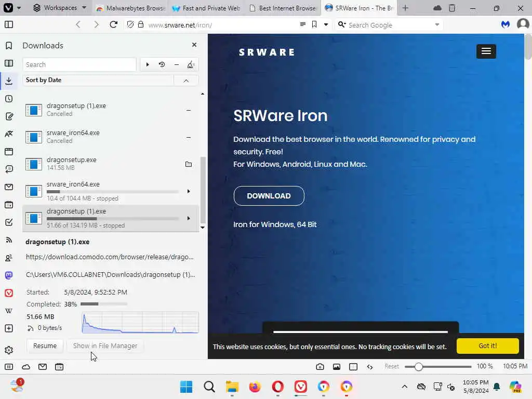The image size is (532, 399).
Task: Add a new web panel
Action: (9, 328)
